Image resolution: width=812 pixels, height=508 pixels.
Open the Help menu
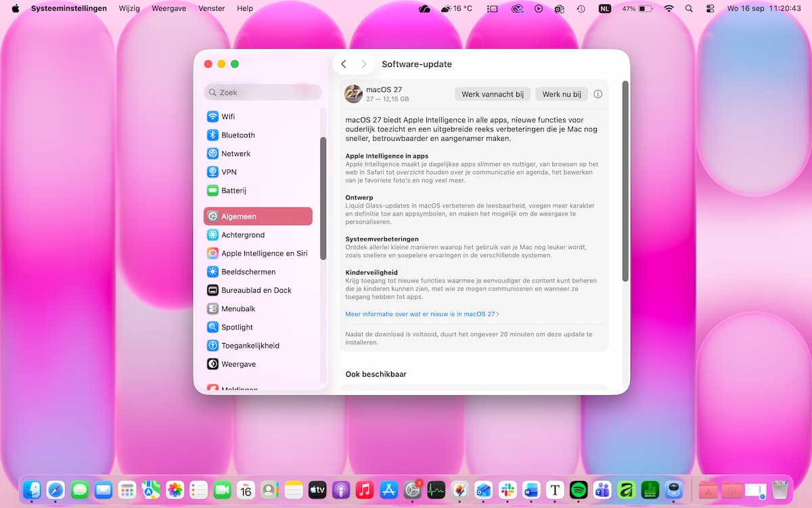coord(245,9)
